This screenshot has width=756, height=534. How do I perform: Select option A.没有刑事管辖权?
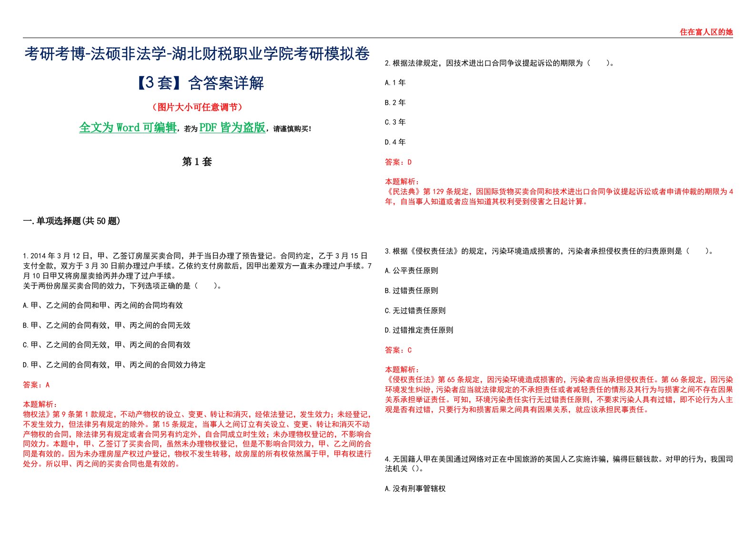(x=415, y=489)
